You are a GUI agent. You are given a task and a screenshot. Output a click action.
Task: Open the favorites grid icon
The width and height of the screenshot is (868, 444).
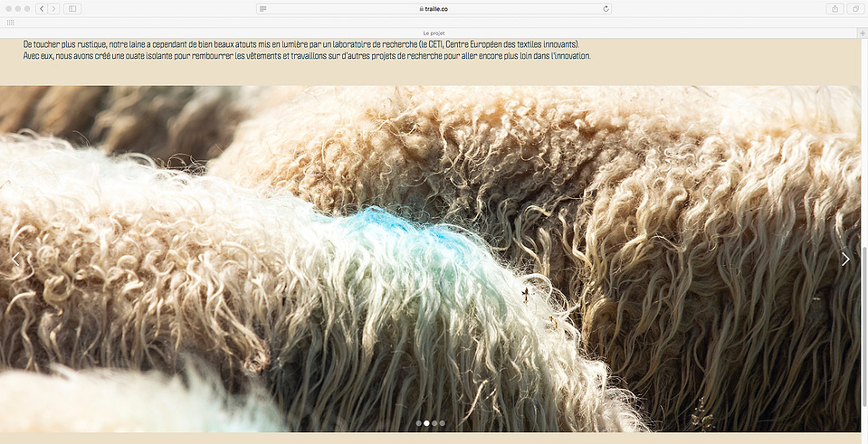[x=10, y=23]
